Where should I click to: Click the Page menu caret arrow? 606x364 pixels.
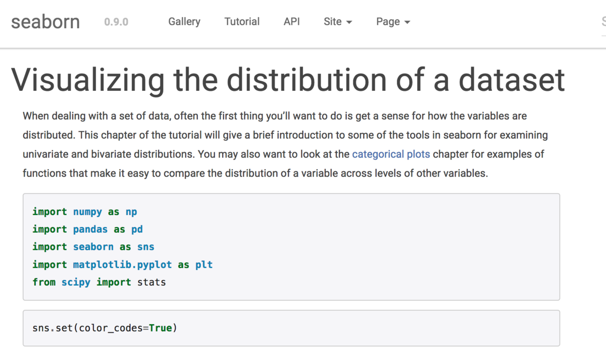[x=407, y=23]
